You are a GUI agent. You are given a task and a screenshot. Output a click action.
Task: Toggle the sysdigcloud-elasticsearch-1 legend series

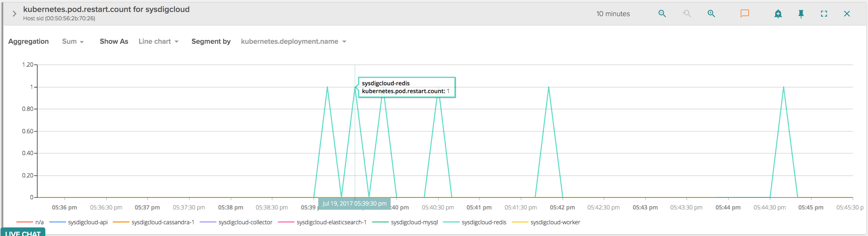click(x=322, y=222)
